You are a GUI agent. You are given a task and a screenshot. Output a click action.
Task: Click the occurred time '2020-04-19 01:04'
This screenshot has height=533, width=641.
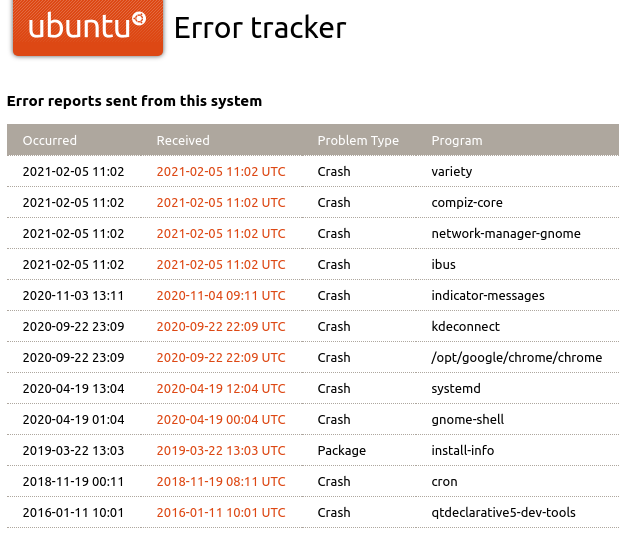tap(73, 419)
